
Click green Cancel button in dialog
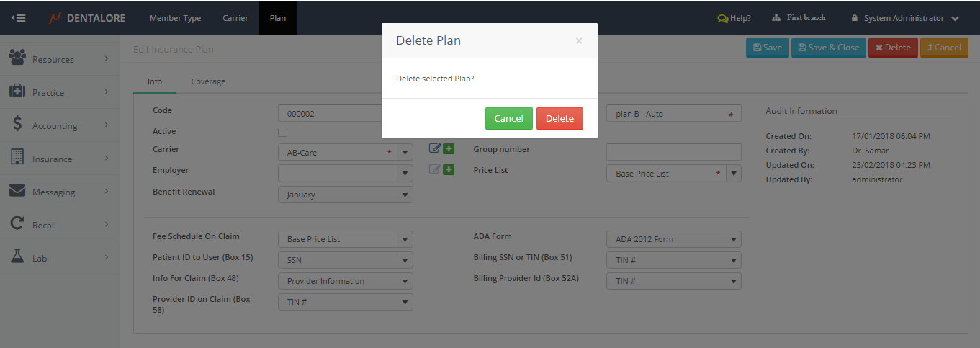508,118
